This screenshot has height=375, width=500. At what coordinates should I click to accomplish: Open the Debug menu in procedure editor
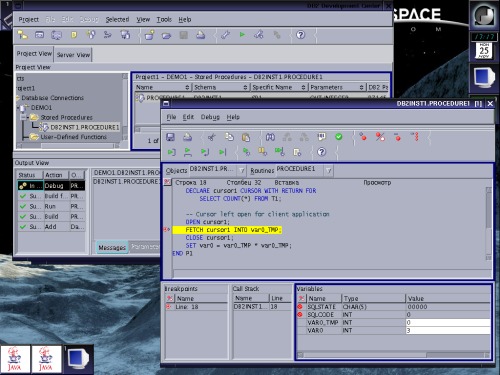pos(210,117)
